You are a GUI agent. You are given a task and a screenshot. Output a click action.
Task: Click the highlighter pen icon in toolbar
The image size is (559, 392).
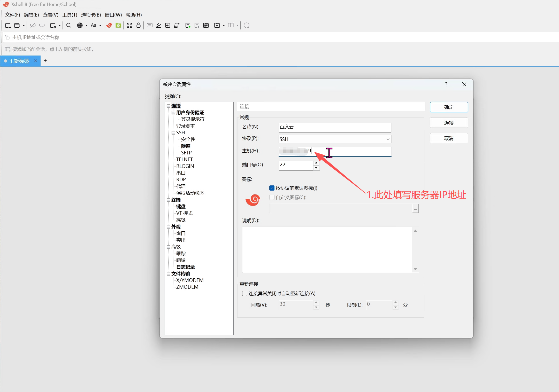tap(159, 25)
